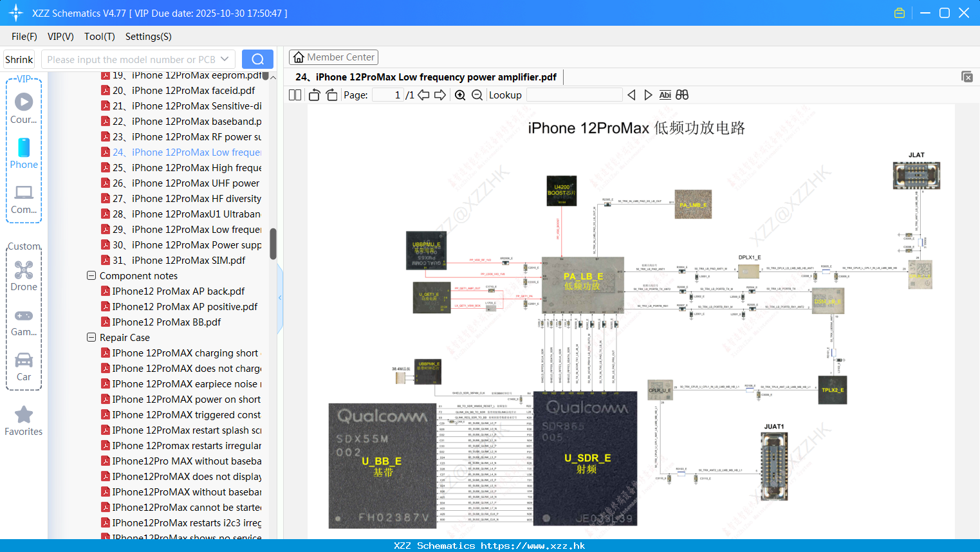Viewport: 980px width, 552px height.
Task: Collapse the Component notes tree node
Action: 91,275
